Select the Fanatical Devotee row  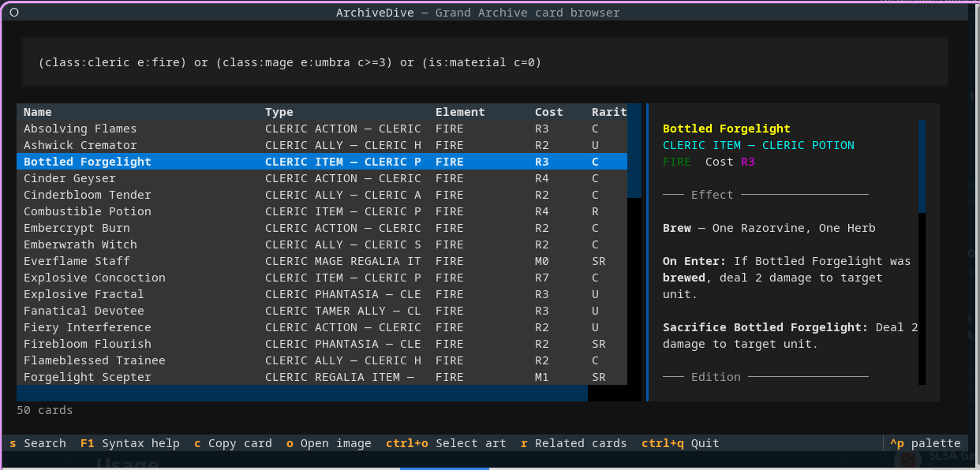coord(322,311)
